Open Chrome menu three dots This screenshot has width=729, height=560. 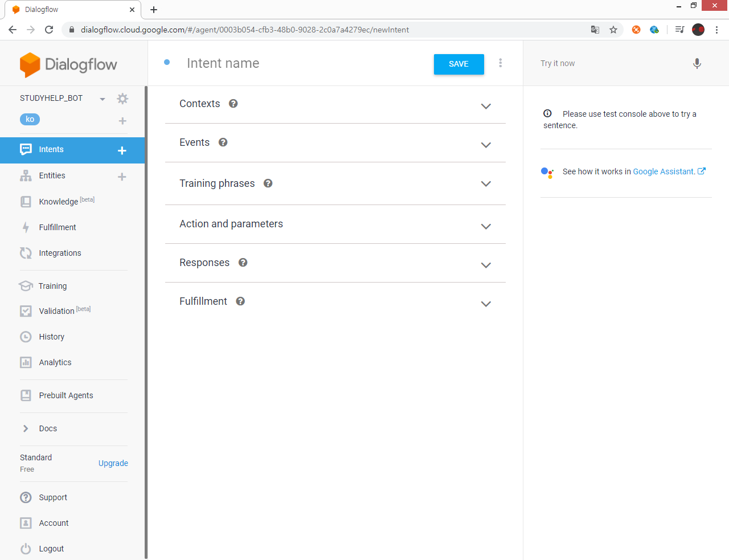[716, 30]
